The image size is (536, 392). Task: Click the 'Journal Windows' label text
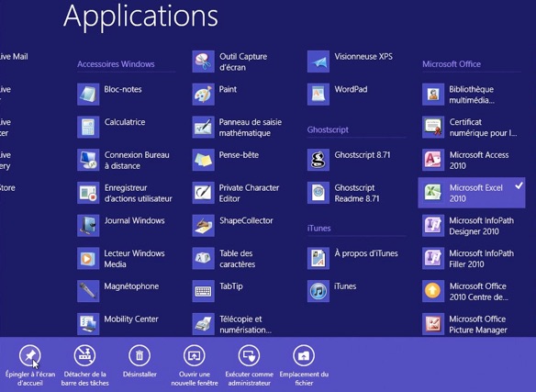pyautogui.click(x=135, y=220)
